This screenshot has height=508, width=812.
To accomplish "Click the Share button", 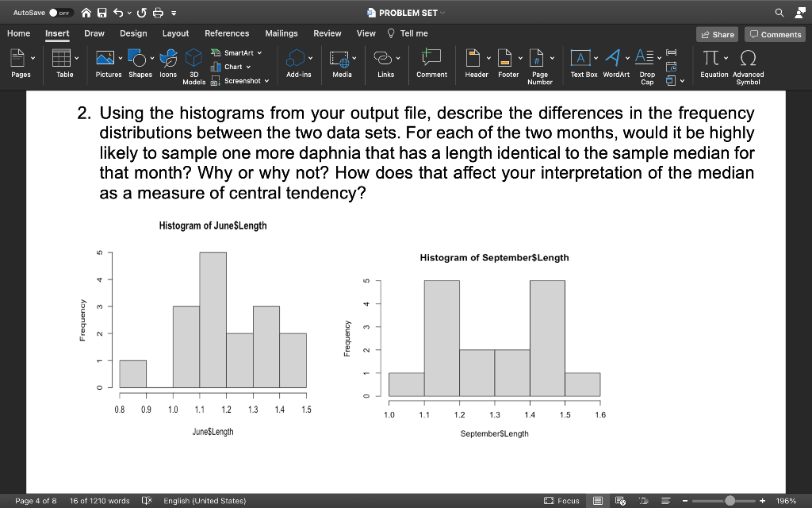I will pyautogui.click(x=716, y=34).
